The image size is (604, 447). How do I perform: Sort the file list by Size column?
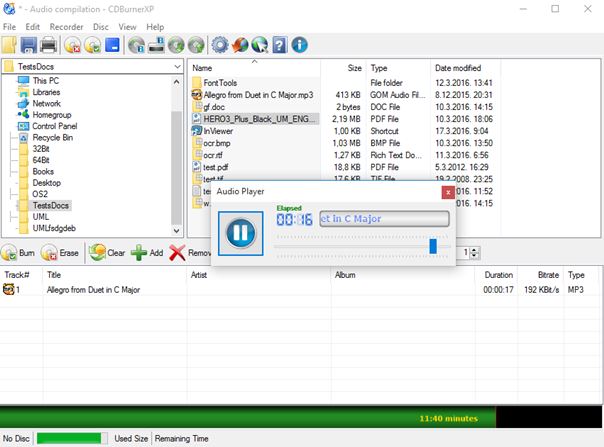(354, 68)
